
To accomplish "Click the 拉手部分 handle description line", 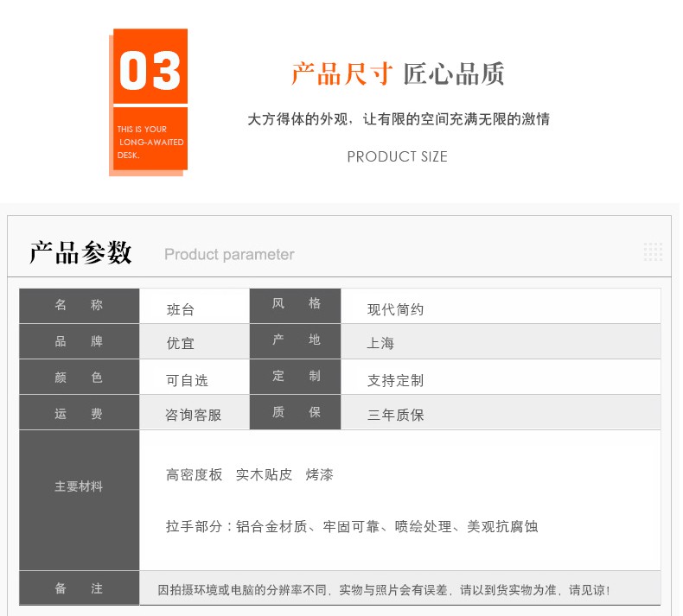I will [351, 526].
